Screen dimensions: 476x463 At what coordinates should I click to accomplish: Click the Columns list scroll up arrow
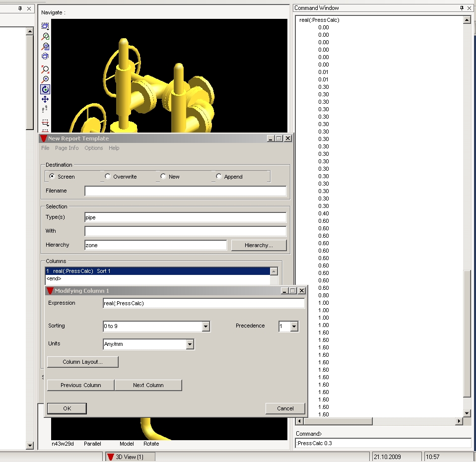(274, 271)
